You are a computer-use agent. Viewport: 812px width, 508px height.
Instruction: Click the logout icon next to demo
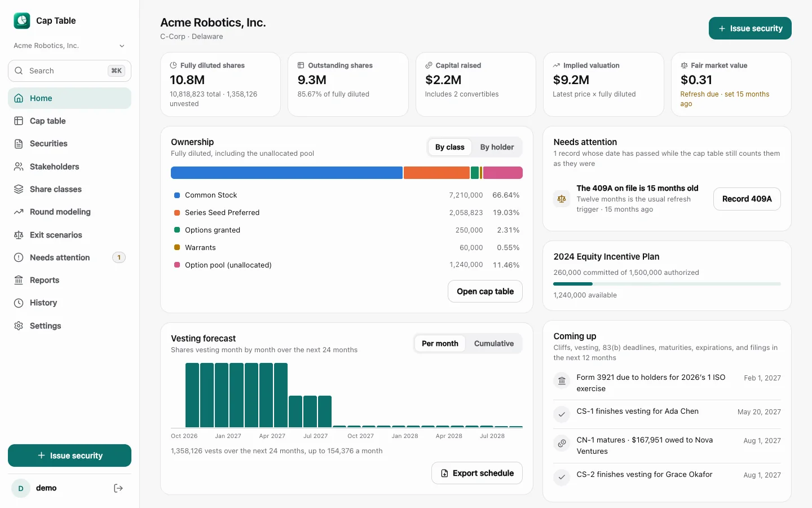coord(118,488)
